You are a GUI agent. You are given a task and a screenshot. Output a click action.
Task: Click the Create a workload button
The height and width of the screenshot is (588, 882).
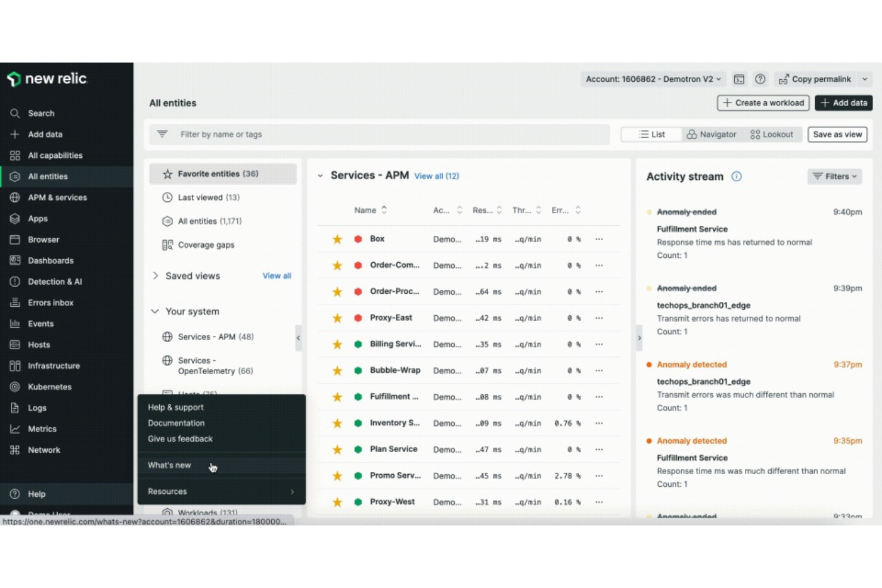pyautogui.click(x=763, y=102)
